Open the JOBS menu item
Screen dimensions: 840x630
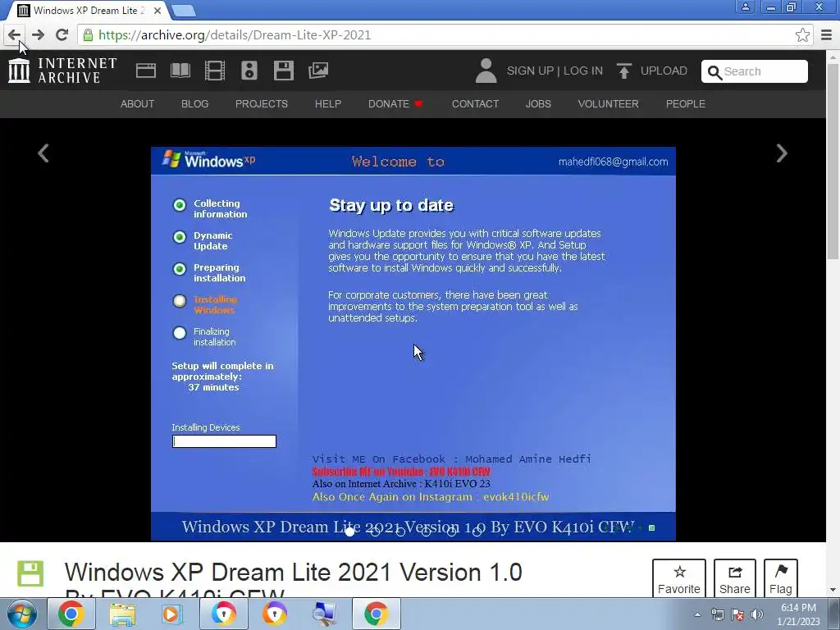538,104
